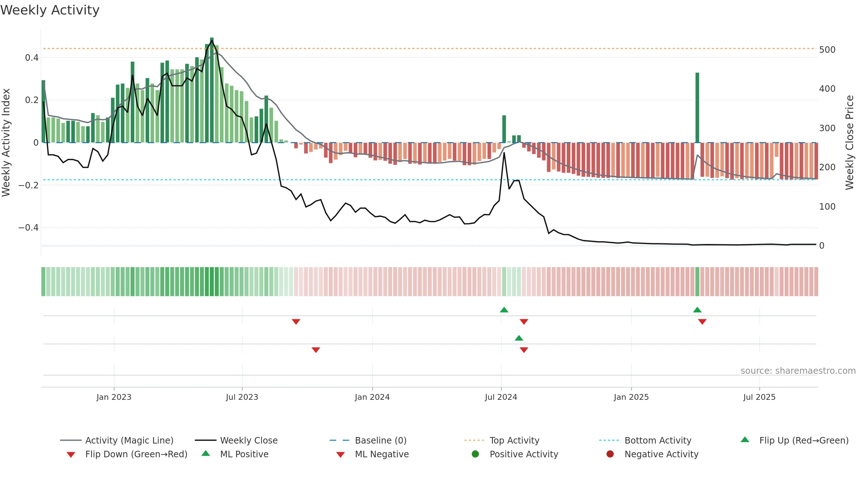This screenshot has width=868, height=488.
Task: Click the second-row green ML Positive triangle near Jul 2024
Action: 519,338
